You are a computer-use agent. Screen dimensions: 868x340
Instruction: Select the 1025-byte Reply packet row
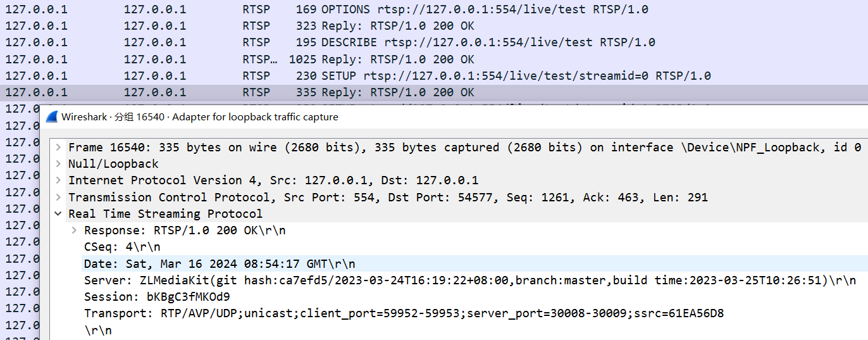[434, 60]
